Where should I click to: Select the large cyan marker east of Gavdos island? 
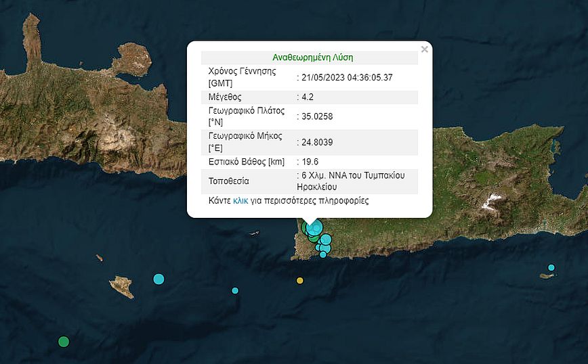pyautogui.click(x=159, y=279)
